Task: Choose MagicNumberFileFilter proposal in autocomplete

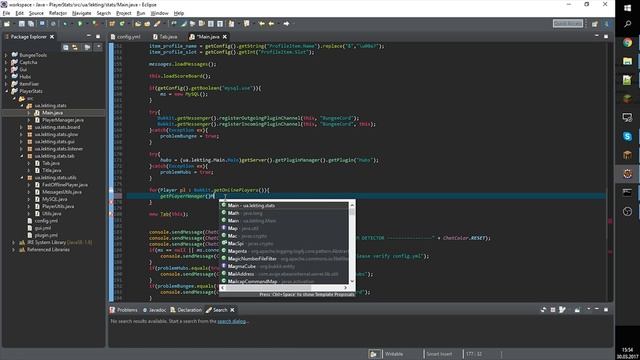Action: coord(284,259)
